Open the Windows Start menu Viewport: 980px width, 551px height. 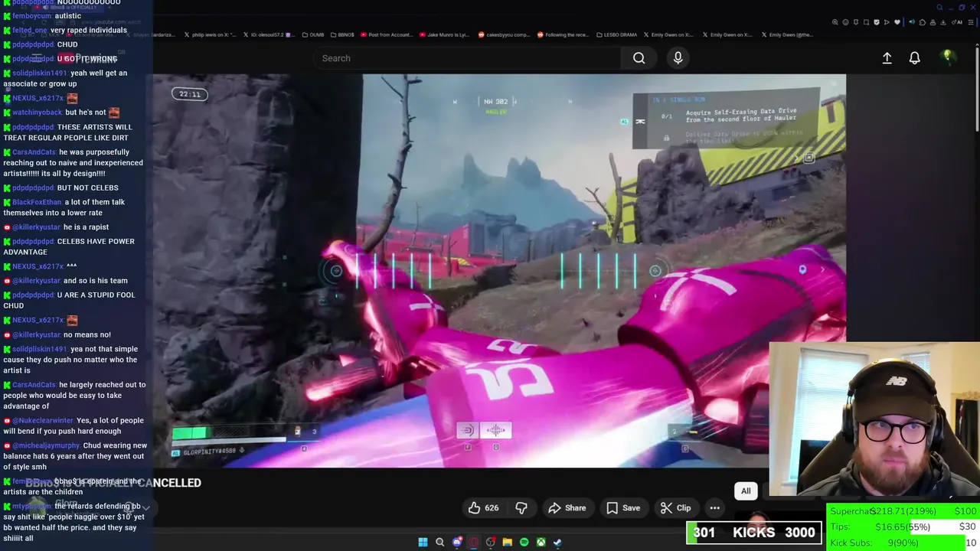423,542
